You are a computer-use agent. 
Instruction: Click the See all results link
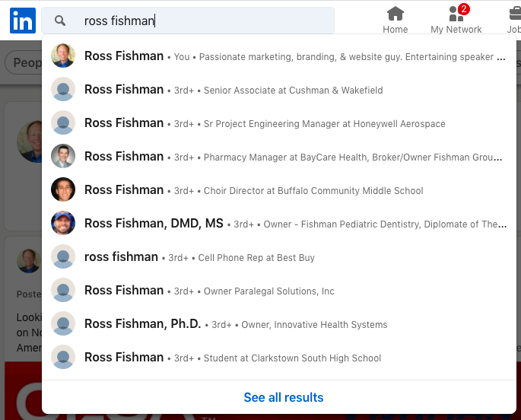tap(284, 397)
